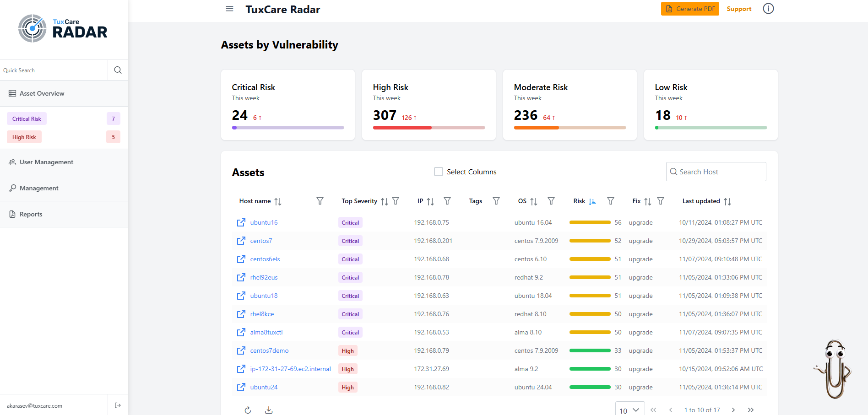Open the centos7demo host link
Screen dimensions: 868x415
tap(269, 350)
